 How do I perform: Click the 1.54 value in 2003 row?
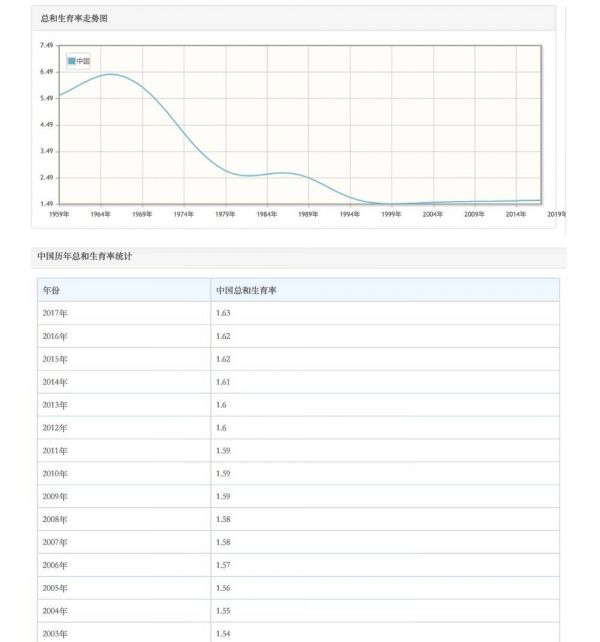tap(223, 634)
